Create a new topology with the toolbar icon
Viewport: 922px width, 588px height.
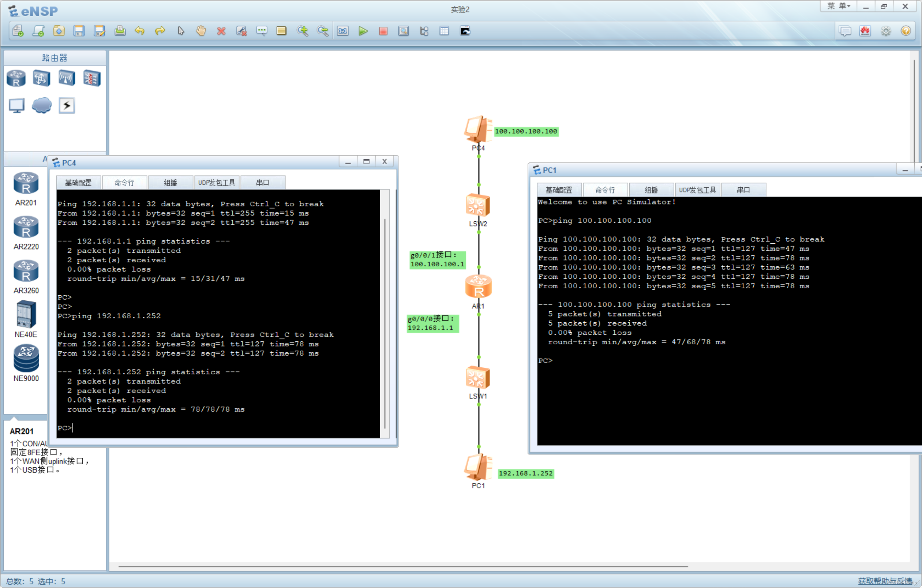(x=18, y=31)
